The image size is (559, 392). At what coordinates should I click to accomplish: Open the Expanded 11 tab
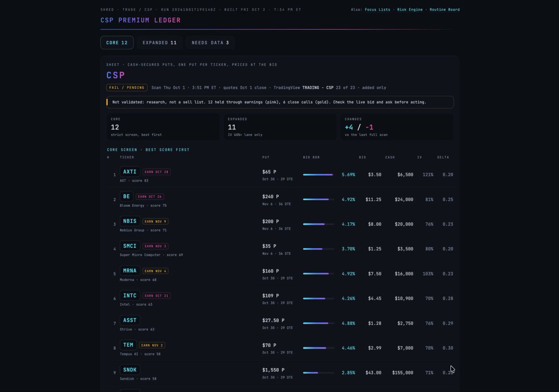click(x=160, y=43)
